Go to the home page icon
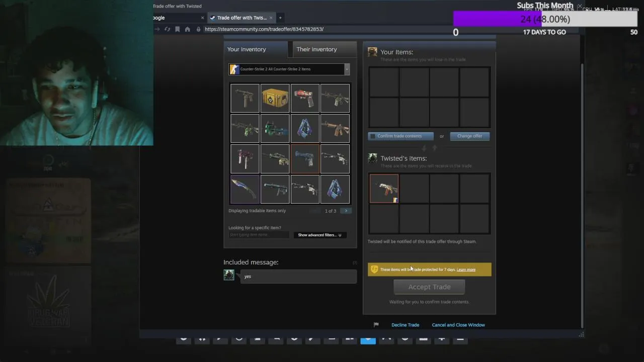The height and width of the screenshot is (362, 644). click(187, 29)
